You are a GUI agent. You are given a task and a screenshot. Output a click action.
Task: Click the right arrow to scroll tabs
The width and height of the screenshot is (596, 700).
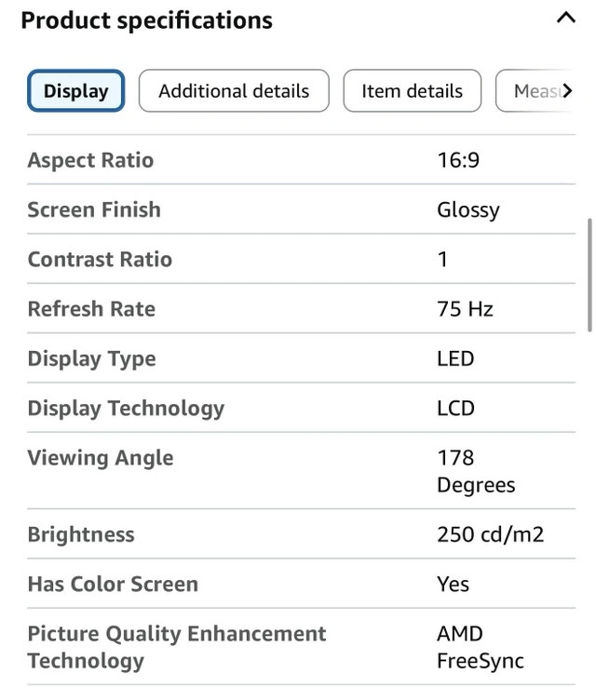click(x=565, y=91)
